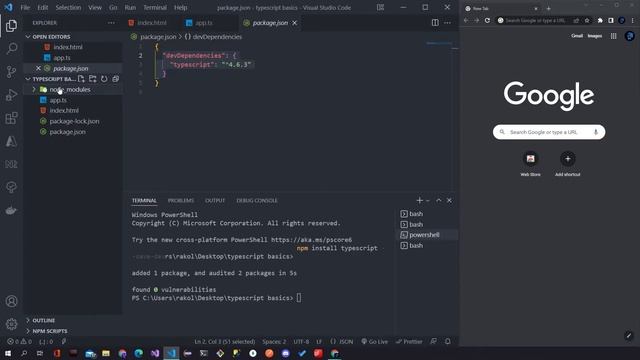Image resolution: width=640 pixels, height=360 pixels.
Task: Change JSON language mode in status bar
Action: tap(346, 342)
